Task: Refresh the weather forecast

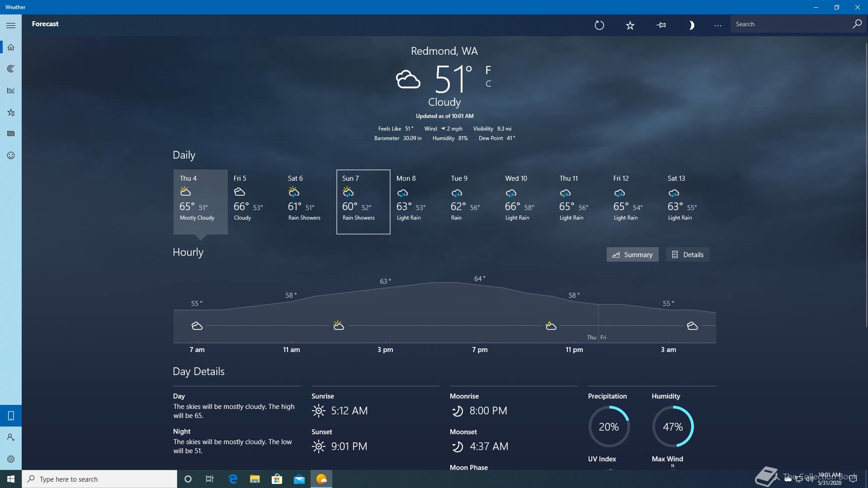Action: [599, 25]
